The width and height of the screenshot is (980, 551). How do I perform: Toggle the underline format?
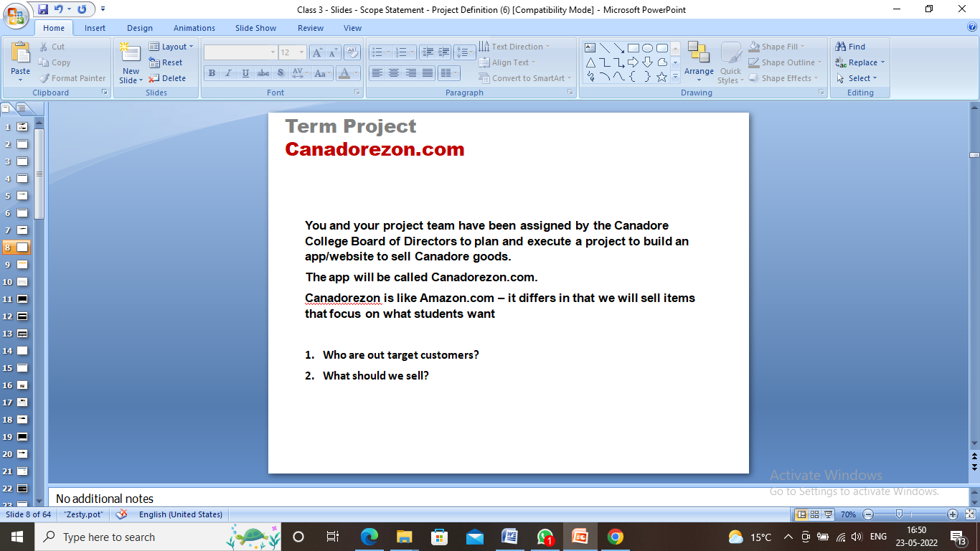point(245,72)
